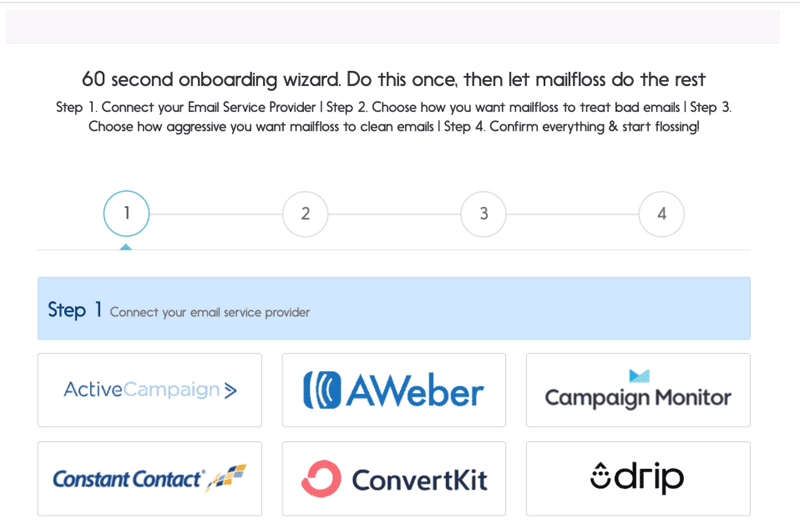Click the 60 second onboarding wizard heading
Image resolution: width=800 pixels, height=524 pixels.
click(x=394, y=80)
